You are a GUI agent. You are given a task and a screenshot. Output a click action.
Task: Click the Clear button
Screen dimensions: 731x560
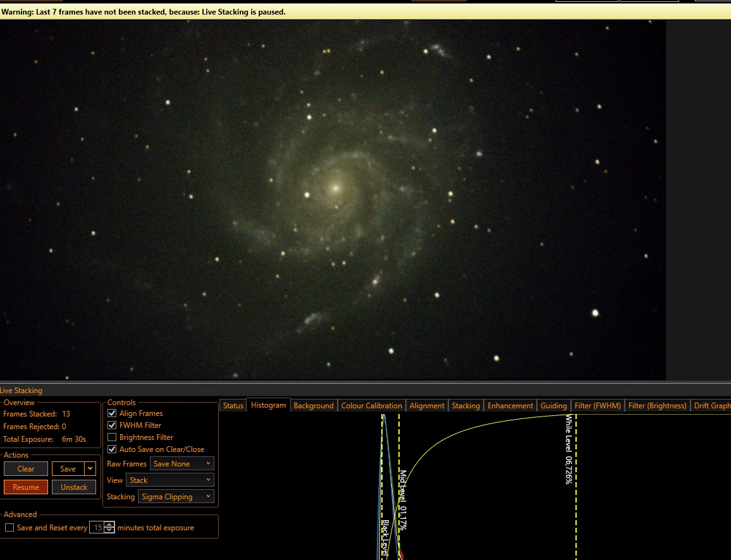[x=26, y=469]
